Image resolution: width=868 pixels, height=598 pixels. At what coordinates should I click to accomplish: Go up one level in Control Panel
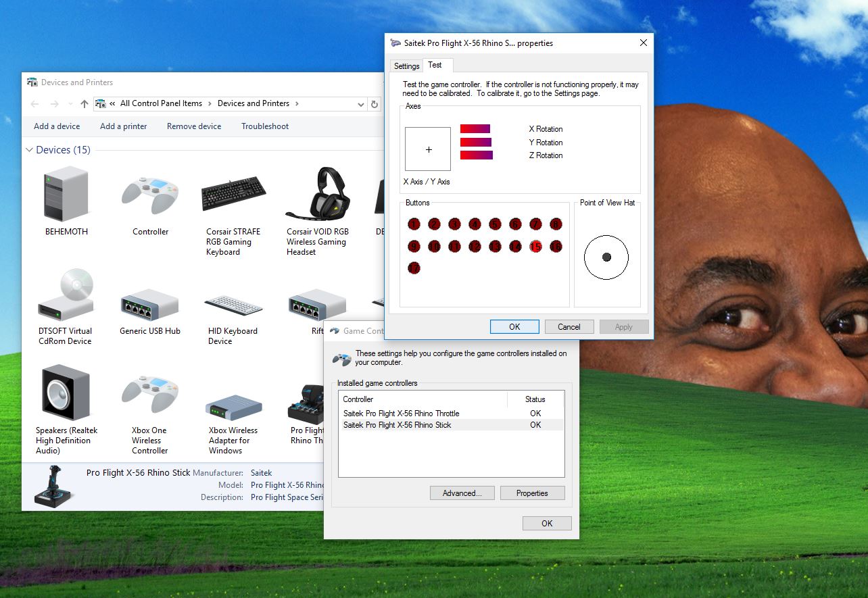[84, 104]
